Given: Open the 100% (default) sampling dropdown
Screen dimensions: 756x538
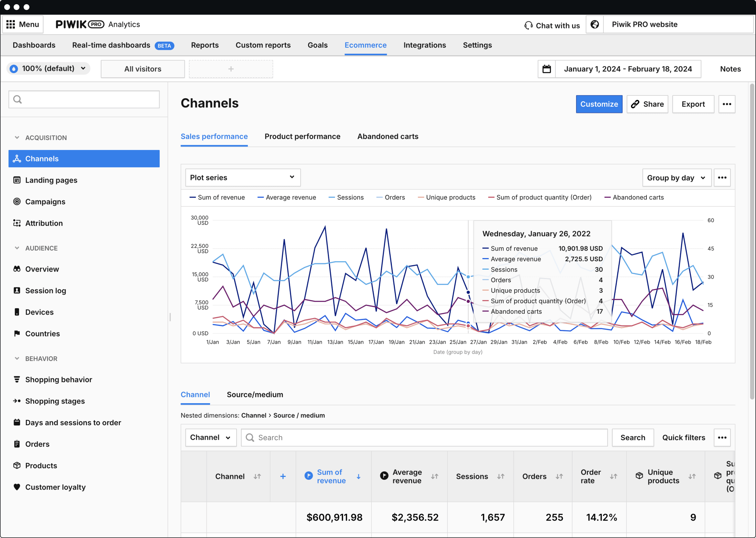Looking at the screenshot, I should pos(48,69).
